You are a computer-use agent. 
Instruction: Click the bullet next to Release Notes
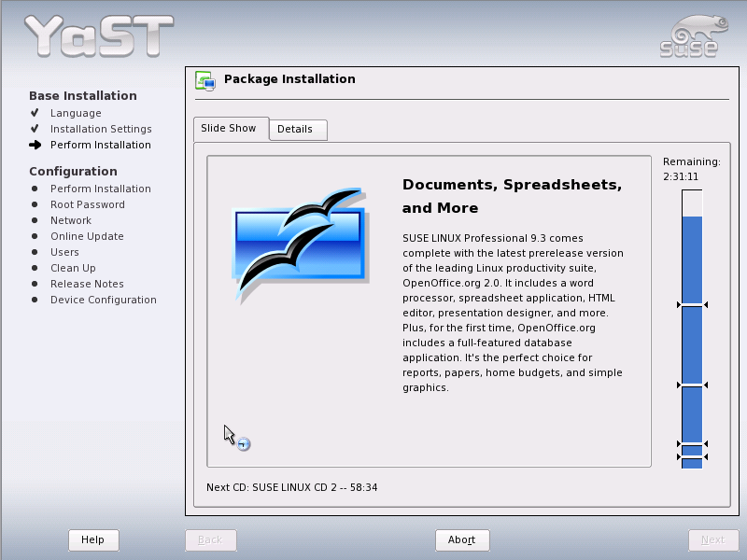[x=35, y=284]
